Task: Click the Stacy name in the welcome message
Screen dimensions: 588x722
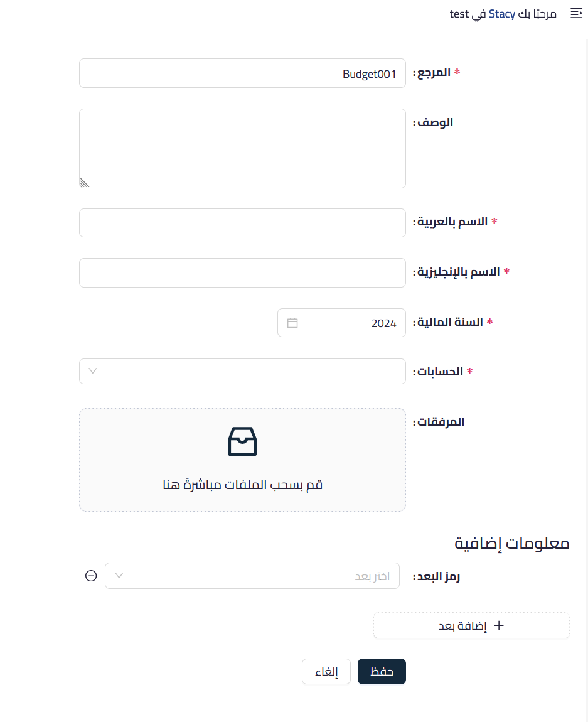Action: pyautogui.click(x=501, y=13)
